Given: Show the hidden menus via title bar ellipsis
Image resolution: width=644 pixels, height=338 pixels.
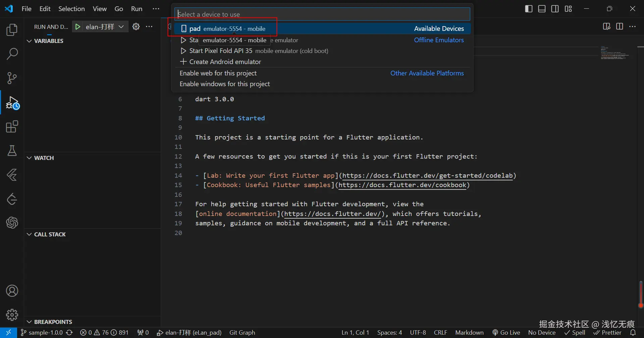Looking at the screenshot, I should click(156, 9).
